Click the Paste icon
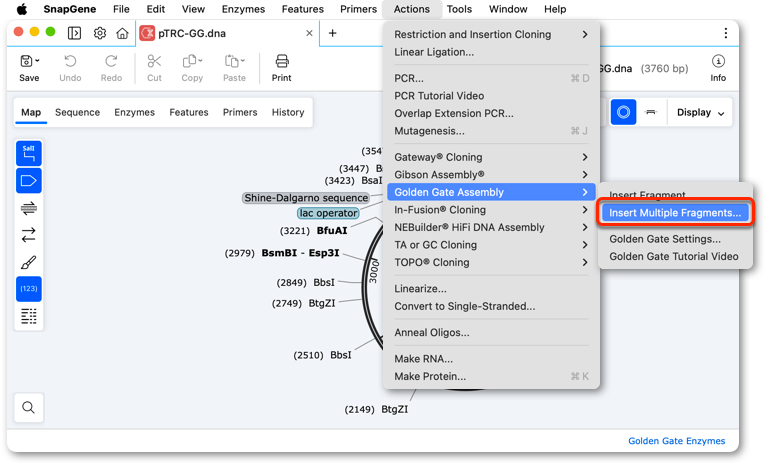Screen dimensions: 764x463 coord(231,61)
